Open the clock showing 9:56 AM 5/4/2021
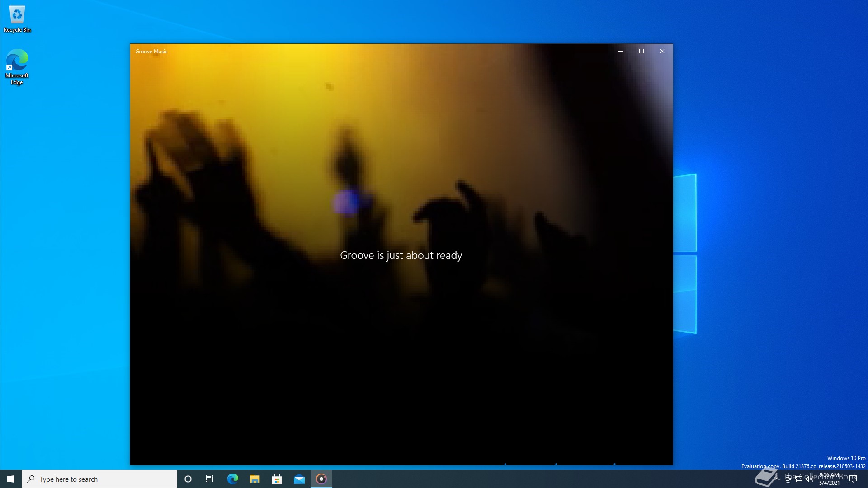868x488 pixels. point(830,479)
